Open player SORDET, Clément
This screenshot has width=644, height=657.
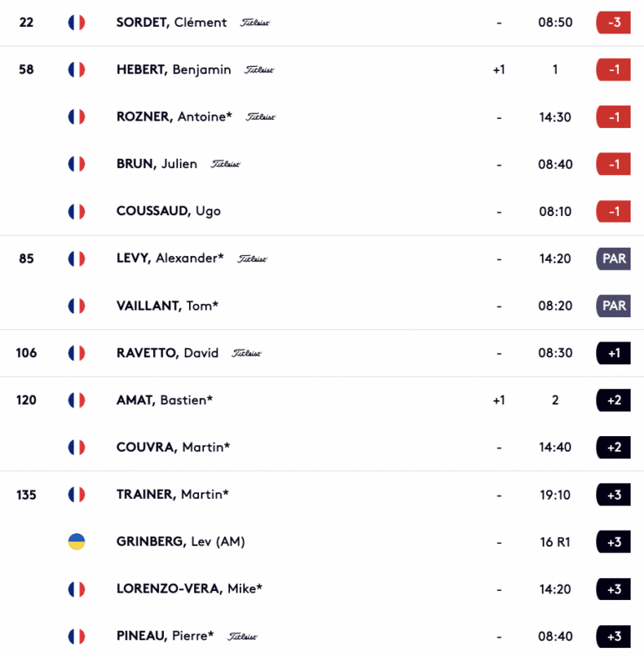[x=171, y=23]
